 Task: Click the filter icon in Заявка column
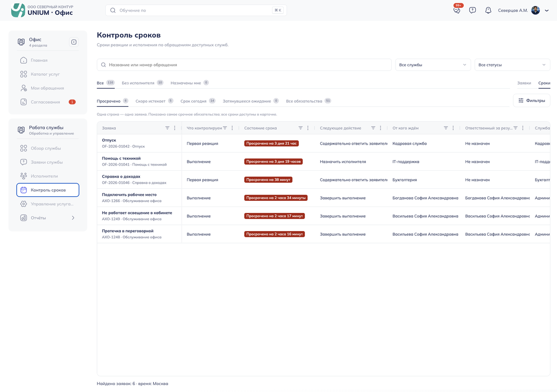click(168, 128)
